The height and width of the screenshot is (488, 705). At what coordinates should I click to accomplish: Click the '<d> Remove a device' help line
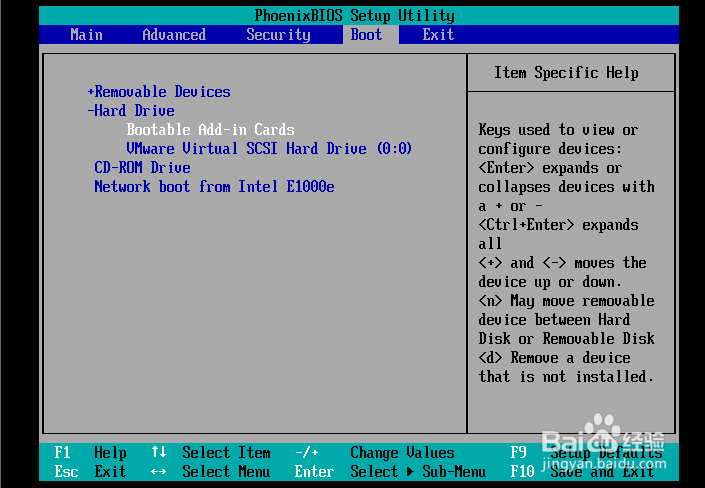(554, 358)
